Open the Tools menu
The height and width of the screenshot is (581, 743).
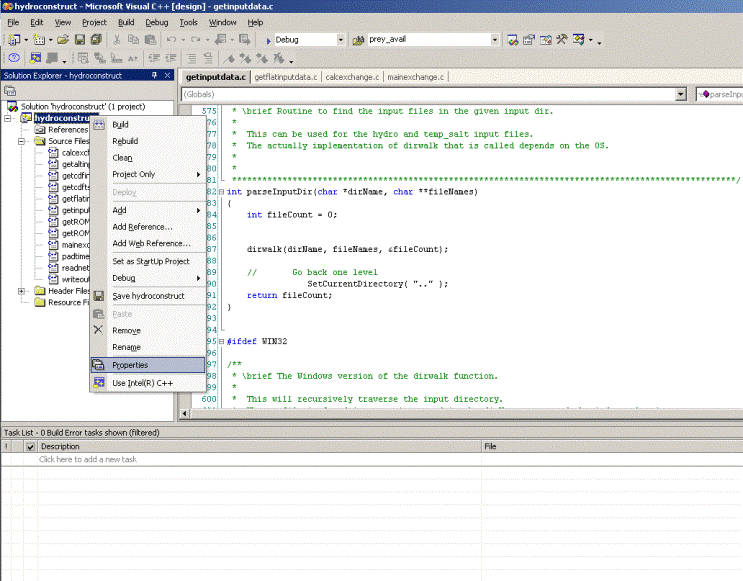[188, 21]
